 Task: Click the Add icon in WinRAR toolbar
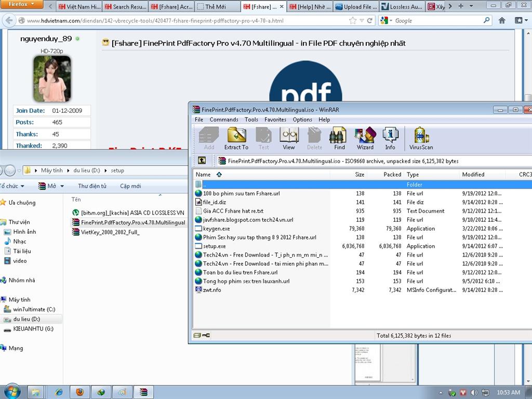click(209, 138)
